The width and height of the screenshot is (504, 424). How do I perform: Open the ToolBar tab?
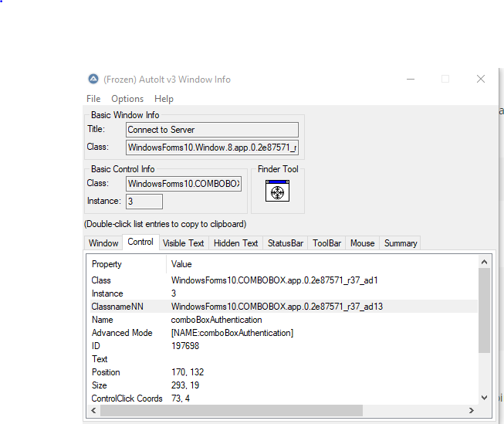pyautogui.click(x=327, y=243)
